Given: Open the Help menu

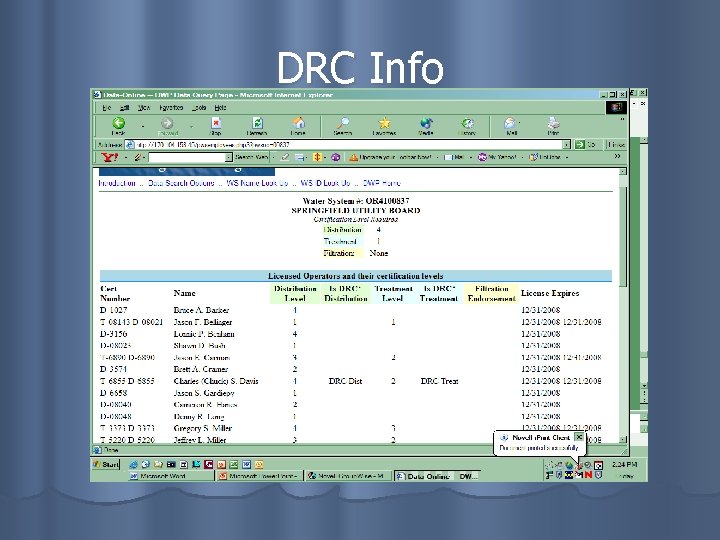Looking at the screenshot, I should (220, 108).
